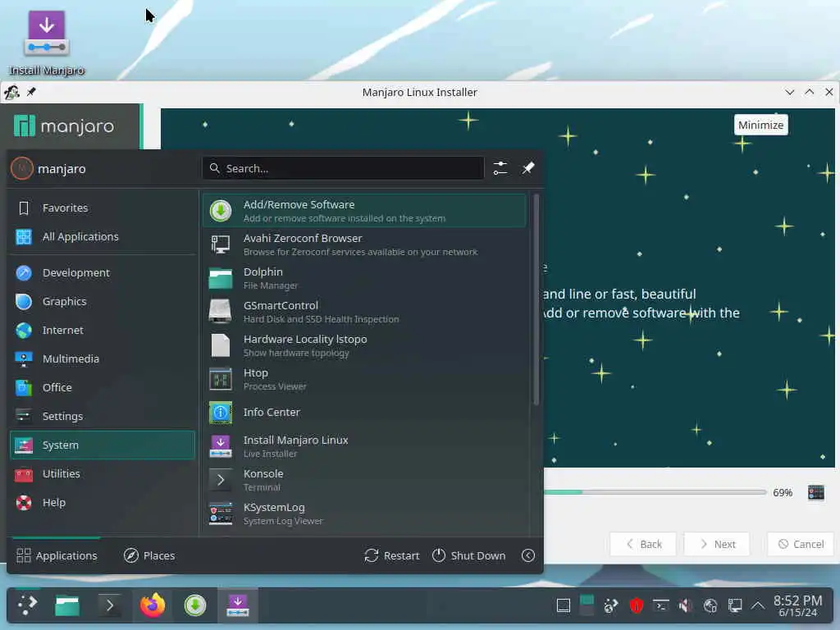Open the red shield tray icon
The height and width of the screenshot is (630, 840).
point(637,606)
